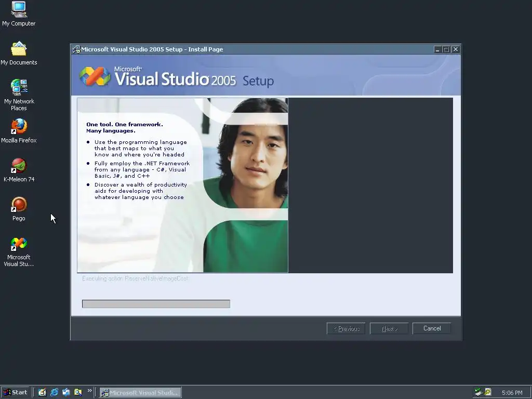Select the Microsoft Visual Studio desktop shortcut

pos(19,252)
